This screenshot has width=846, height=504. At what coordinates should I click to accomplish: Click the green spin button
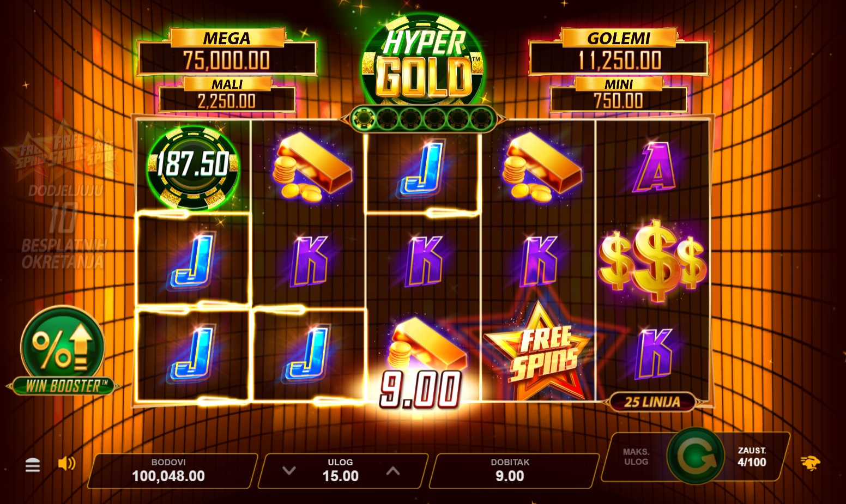click(x=694, y=457)
